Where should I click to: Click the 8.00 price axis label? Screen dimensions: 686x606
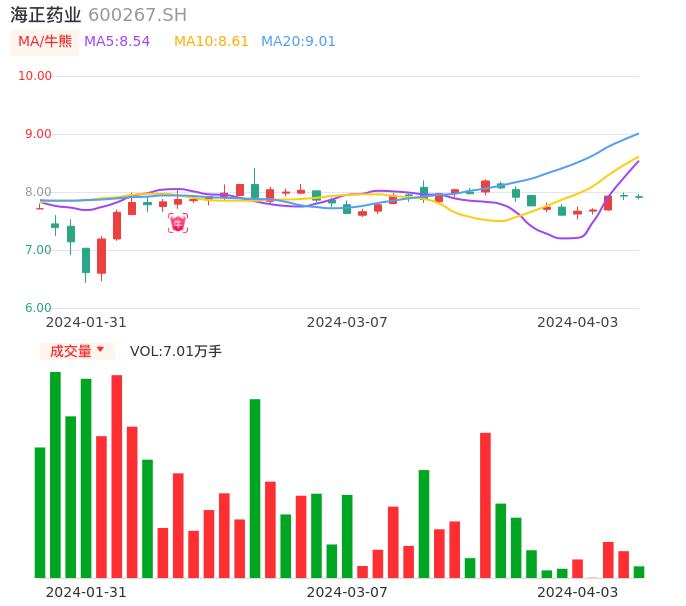point(38,192)
